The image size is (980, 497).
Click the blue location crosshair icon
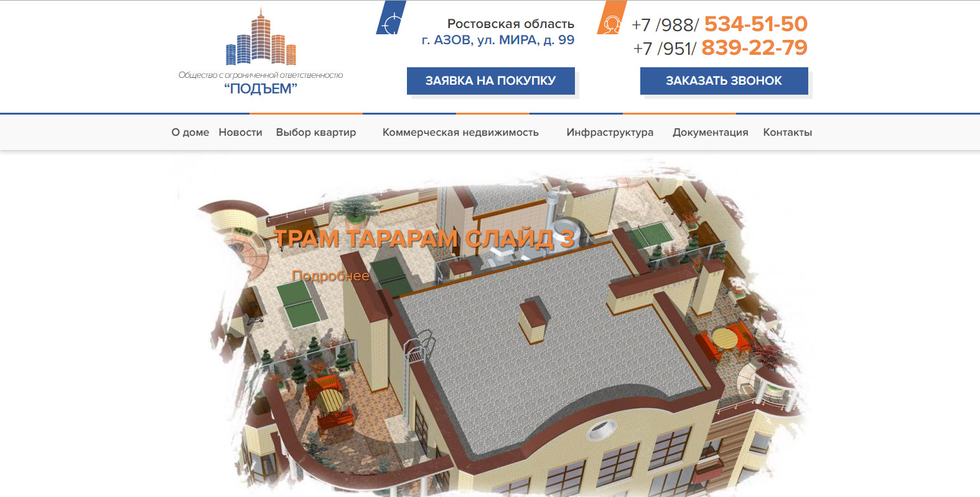(x=391, y=19)
